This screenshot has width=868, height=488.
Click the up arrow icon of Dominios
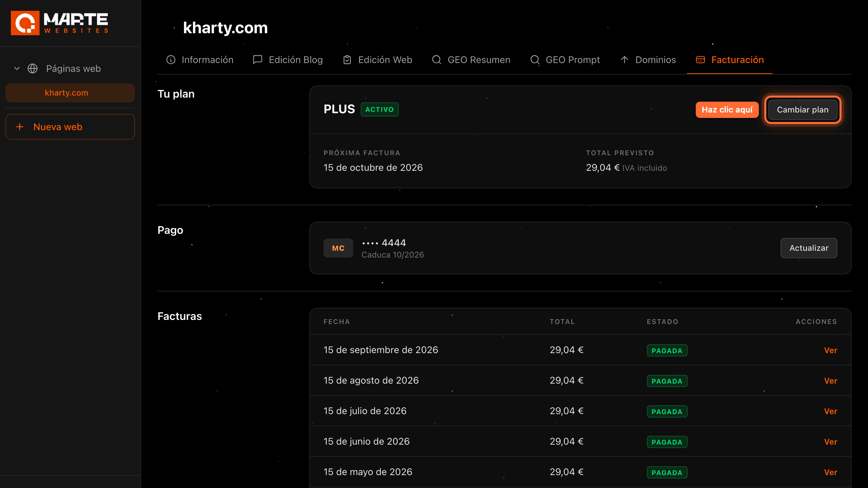coord(625,60)
